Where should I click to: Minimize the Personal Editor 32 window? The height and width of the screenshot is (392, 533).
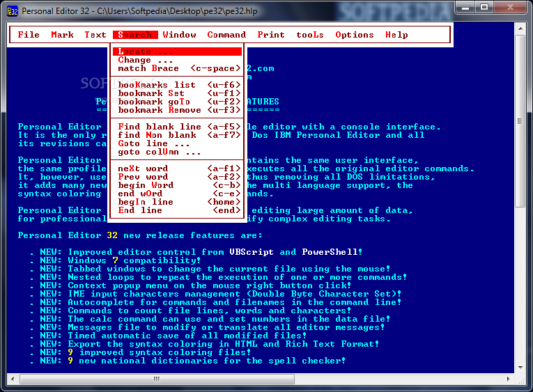[x=465, y=8]
